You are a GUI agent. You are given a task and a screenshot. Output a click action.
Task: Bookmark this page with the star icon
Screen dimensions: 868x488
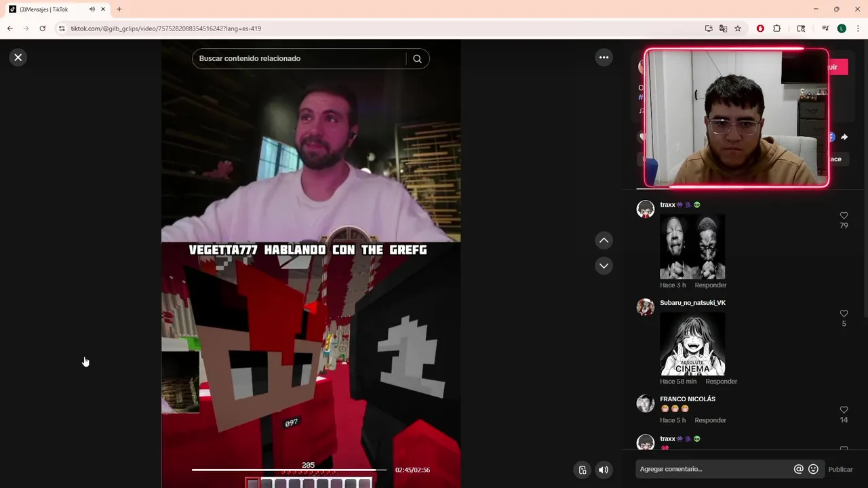(x=738, y=28)
